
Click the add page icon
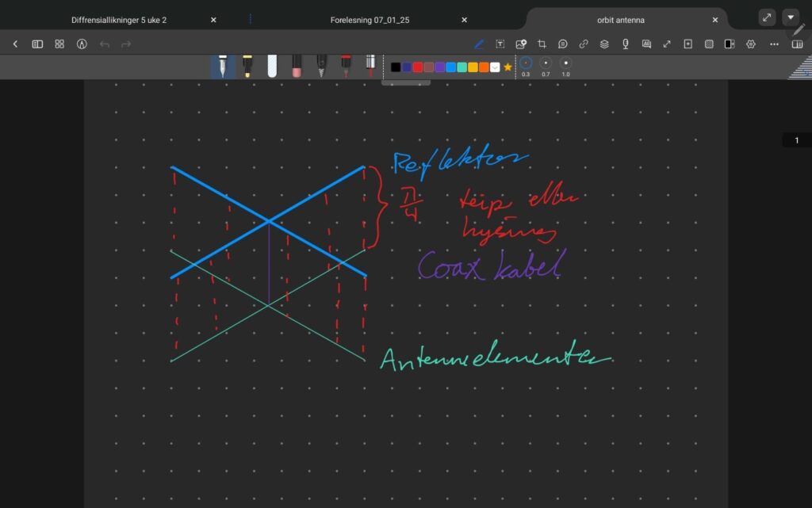688,44
